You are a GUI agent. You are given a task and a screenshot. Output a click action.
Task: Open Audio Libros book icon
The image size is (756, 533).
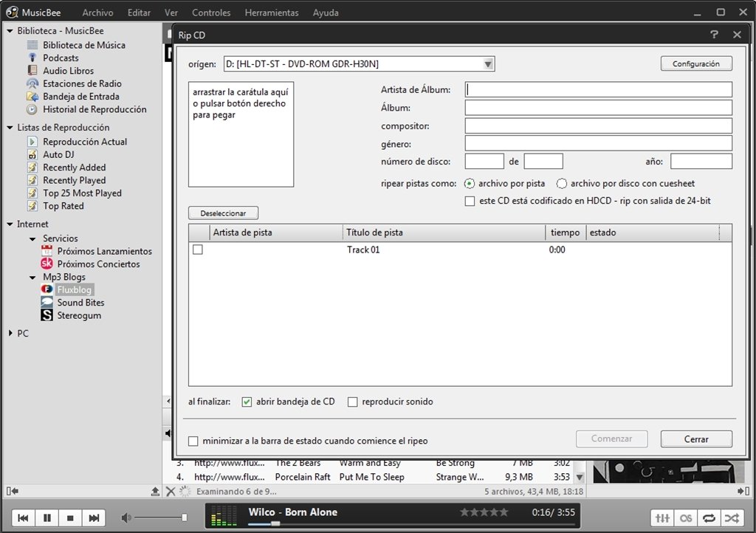coord(32,70)
